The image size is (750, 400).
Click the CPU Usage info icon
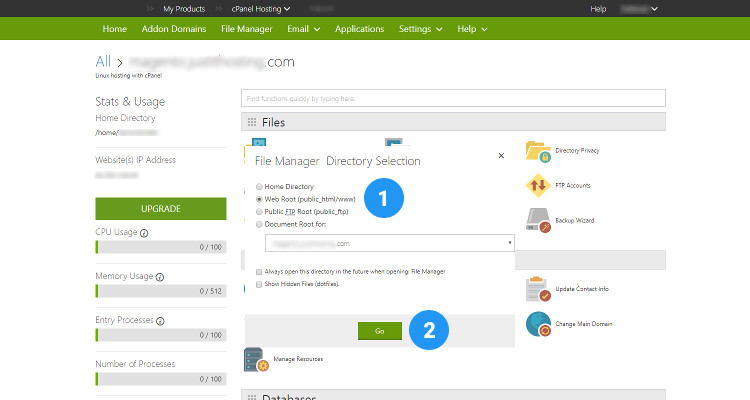coord(144,233)
